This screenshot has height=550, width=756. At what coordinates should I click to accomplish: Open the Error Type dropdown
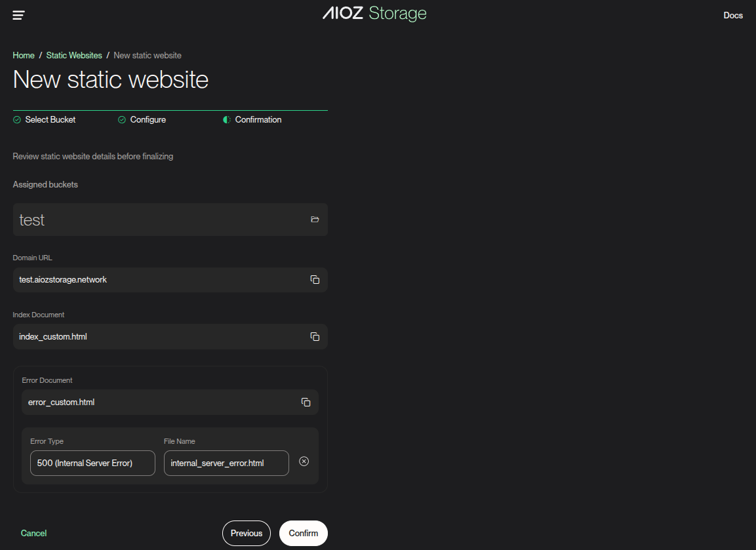92,463
